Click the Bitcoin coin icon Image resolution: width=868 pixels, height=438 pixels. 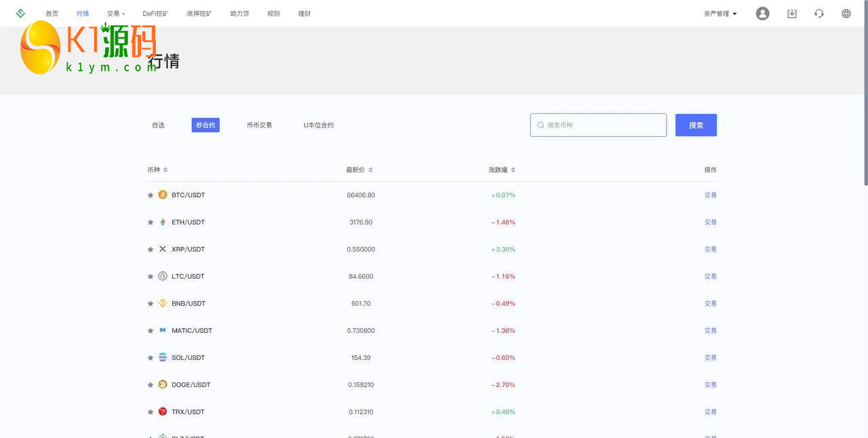coord(163,195)
